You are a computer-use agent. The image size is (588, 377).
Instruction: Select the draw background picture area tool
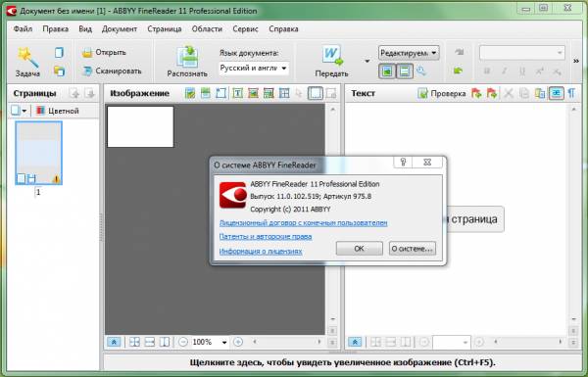click(x=269, y=93)
